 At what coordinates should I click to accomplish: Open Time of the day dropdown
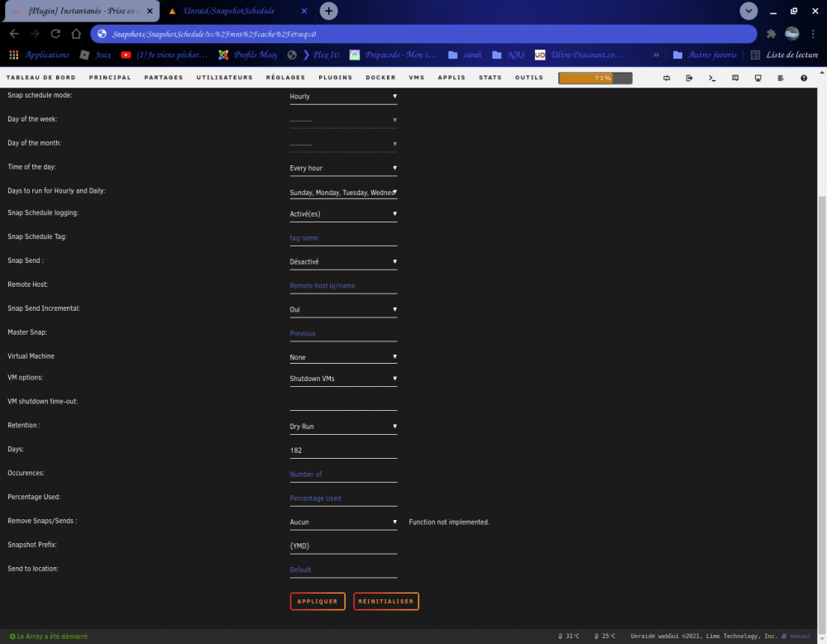[343, 169]
